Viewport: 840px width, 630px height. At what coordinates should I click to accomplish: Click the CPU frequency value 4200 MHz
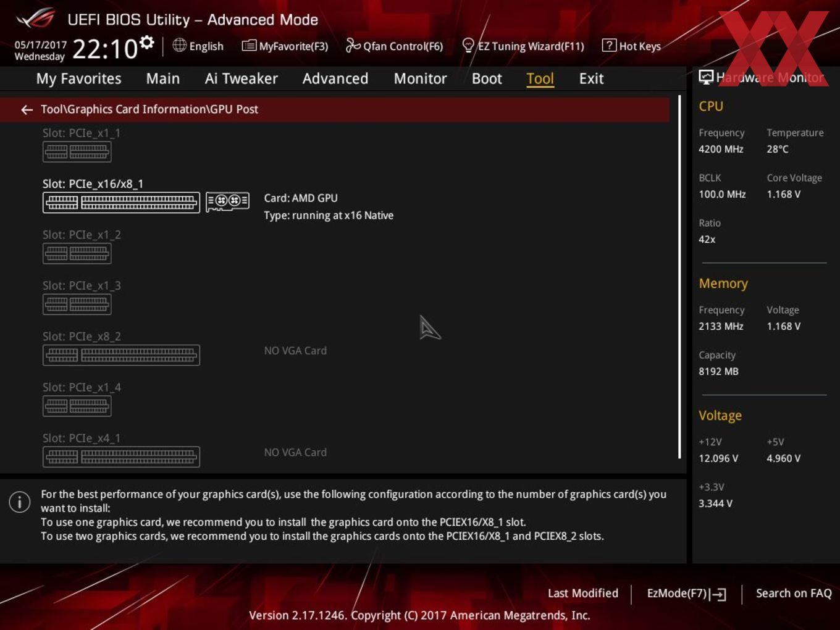coord(721,149)
